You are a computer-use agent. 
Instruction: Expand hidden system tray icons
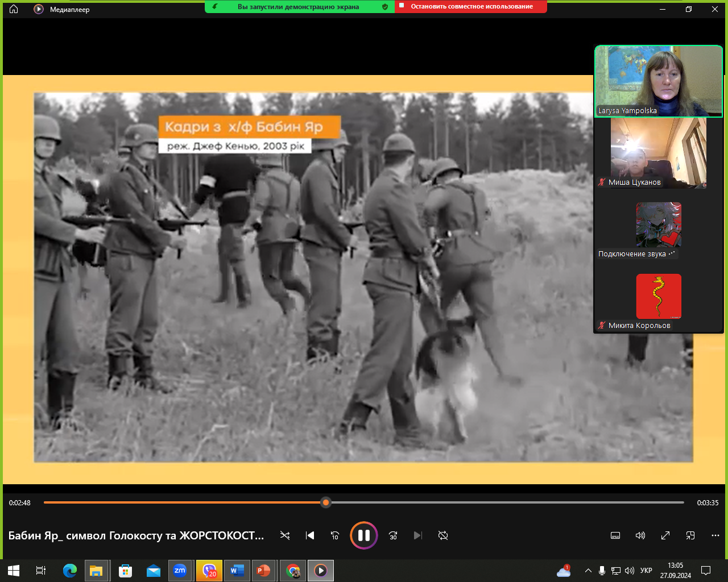588,571
